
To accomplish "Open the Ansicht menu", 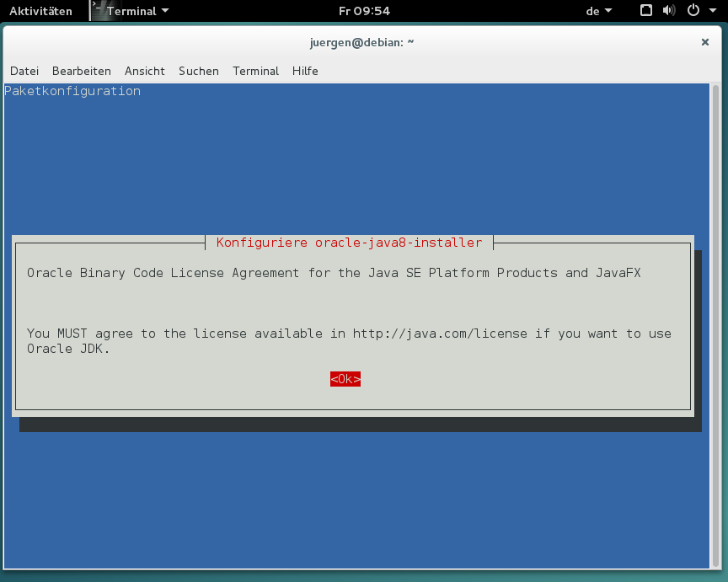I will pyautogui.click(x=145, y=71).
